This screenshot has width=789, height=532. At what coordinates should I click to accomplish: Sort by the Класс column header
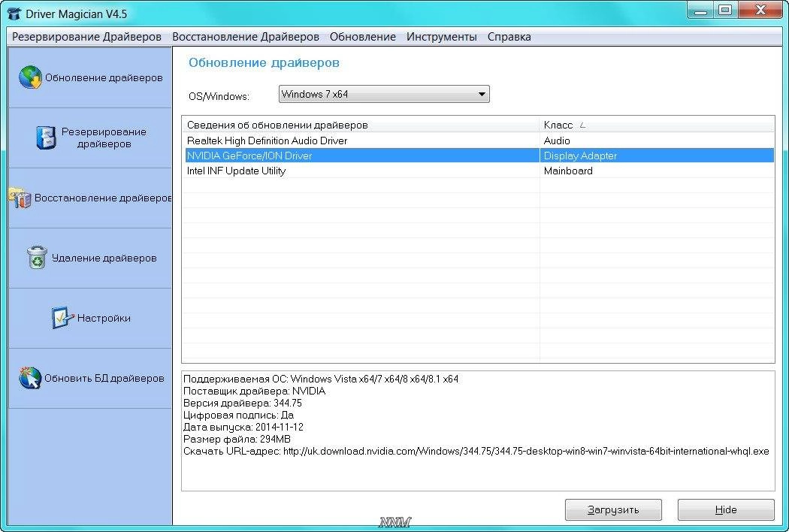click(657, 124)
